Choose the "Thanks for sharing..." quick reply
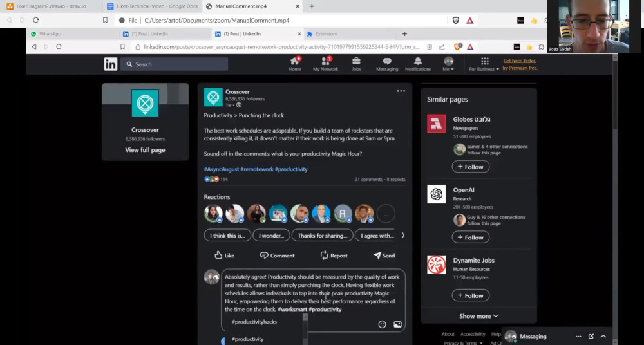 322,236
